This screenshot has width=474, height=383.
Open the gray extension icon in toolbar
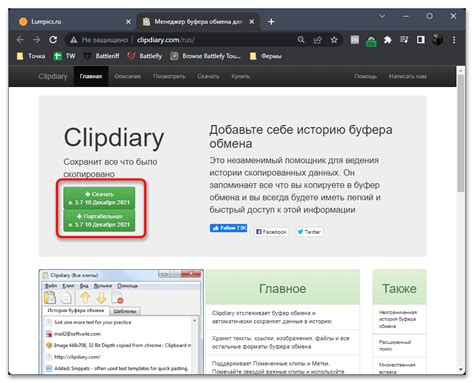(355, 40)
